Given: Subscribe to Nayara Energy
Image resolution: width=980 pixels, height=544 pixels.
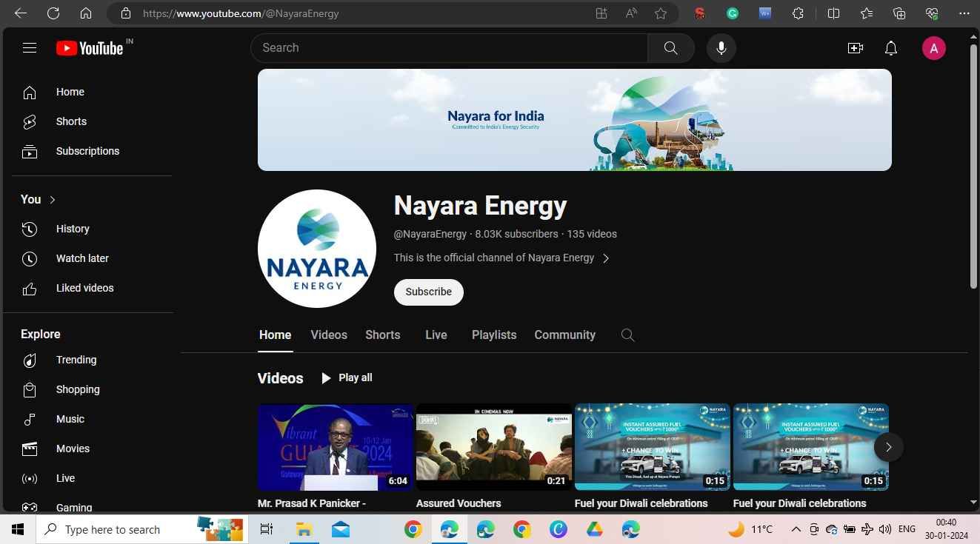Looking at the screenshot, I should tap(428, 292).
